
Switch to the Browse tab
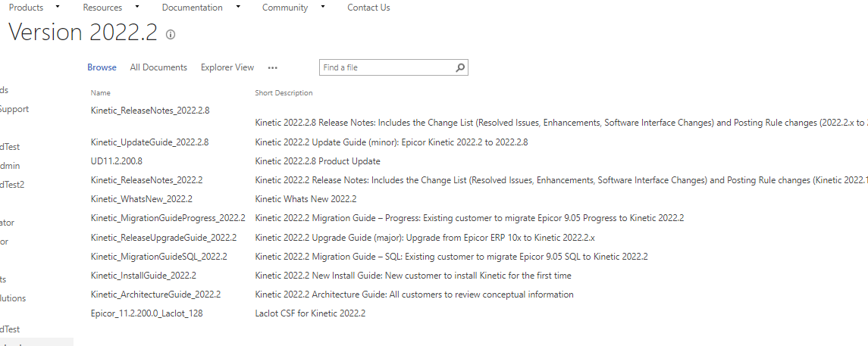pos(102,67)
